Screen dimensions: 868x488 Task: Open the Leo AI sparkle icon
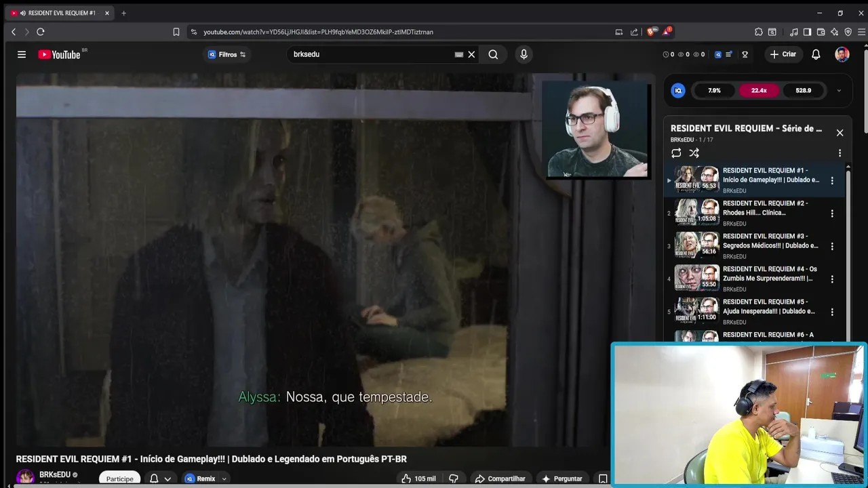point(834,32)
